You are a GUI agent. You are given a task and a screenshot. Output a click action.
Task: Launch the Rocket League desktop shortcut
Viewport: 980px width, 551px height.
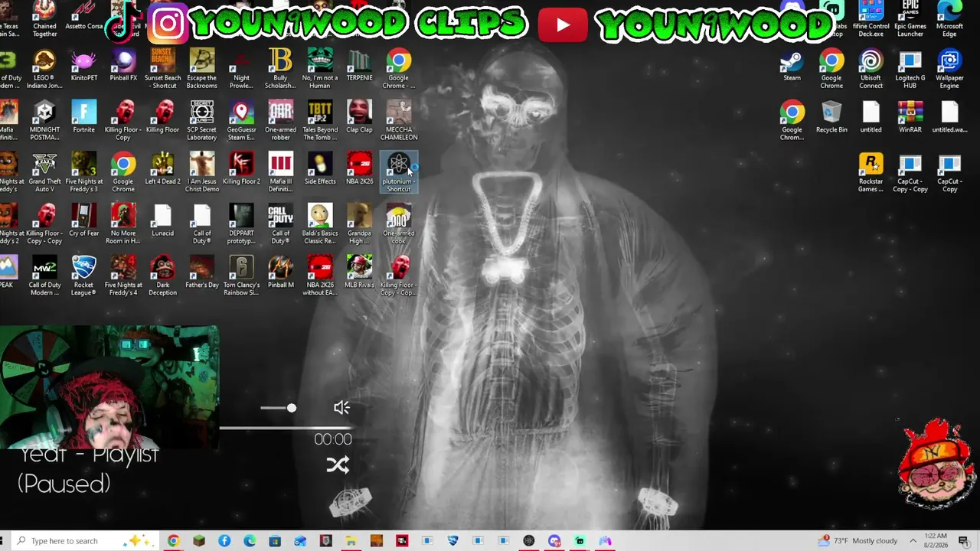84,277
